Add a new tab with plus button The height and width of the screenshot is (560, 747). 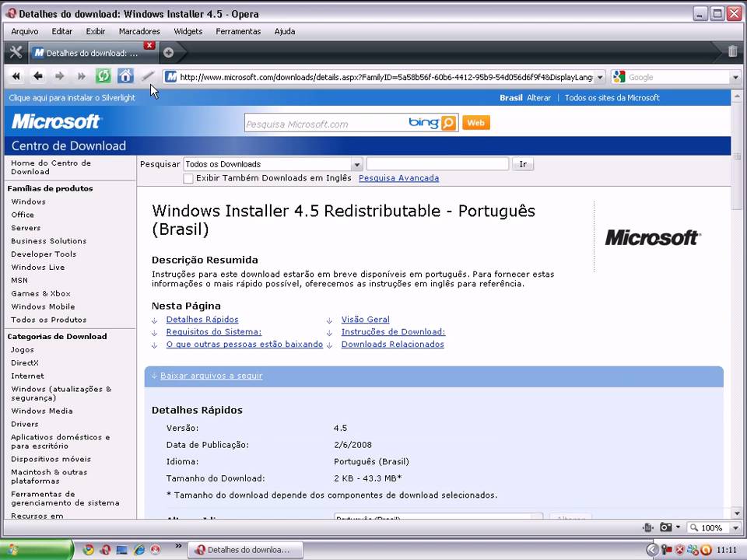click(168, 53)
